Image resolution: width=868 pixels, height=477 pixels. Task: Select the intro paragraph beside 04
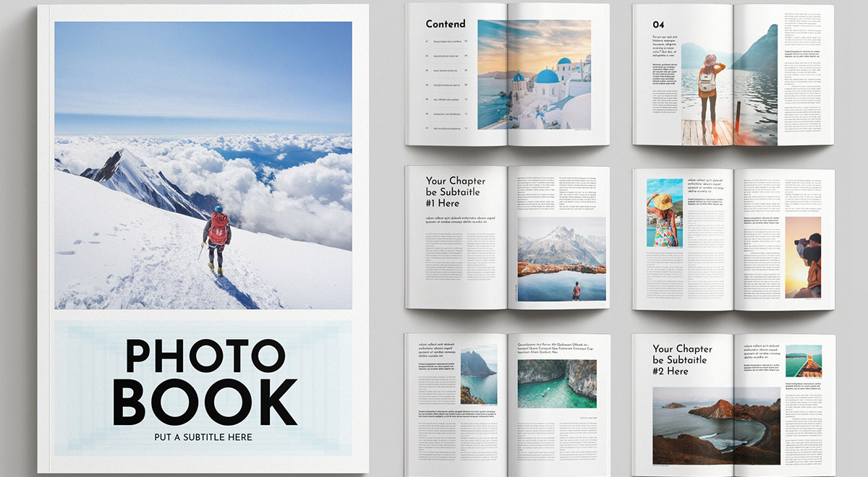665,46
